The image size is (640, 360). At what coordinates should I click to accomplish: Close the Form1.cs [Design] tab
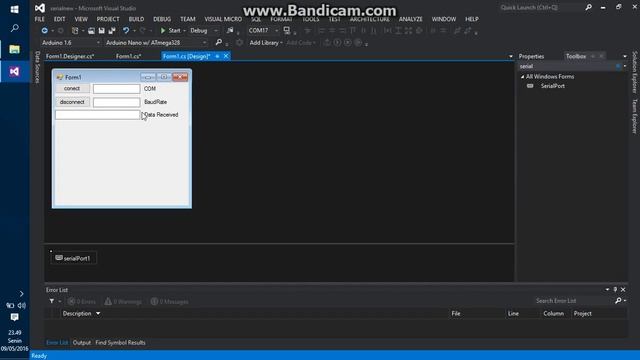[x=226, y=56]
